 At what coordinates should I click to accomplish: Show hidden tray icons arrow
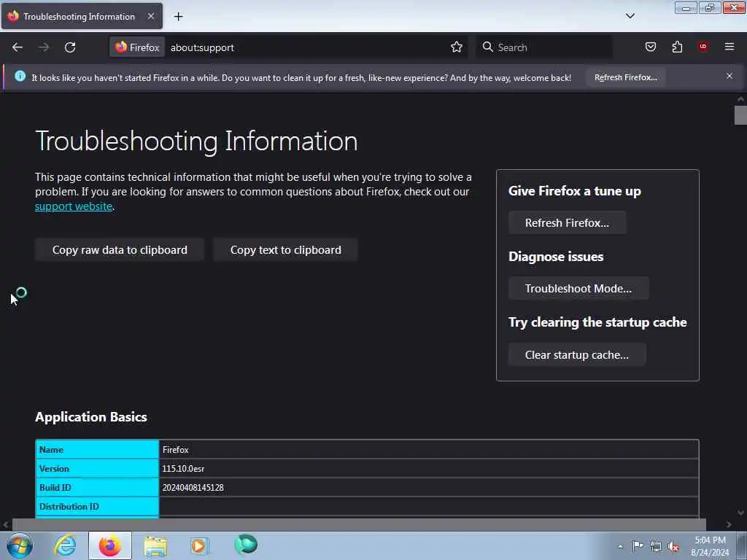[620, 546]
